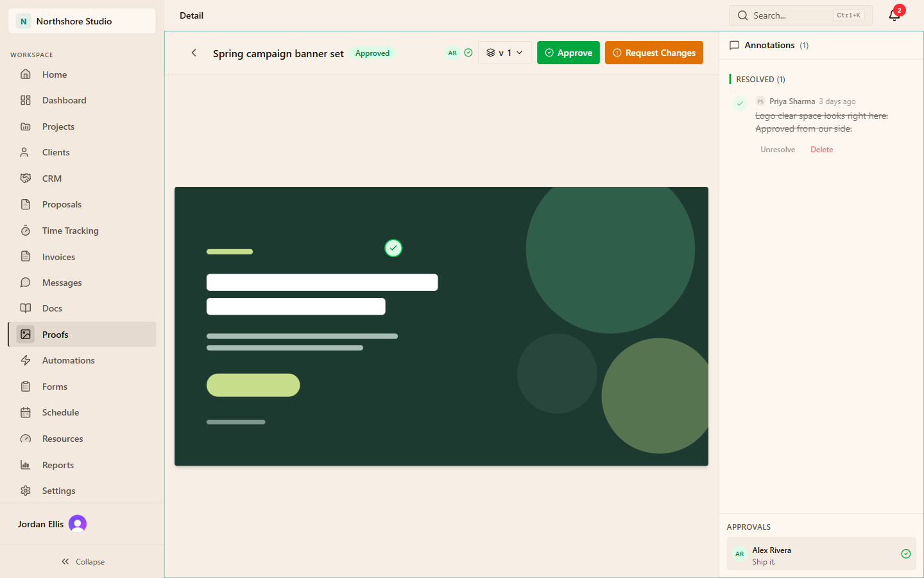The width and height of the screenshot is (924, 578).
Task: Open the Proposals document icon
Action: pyautogui.click(x=26, y=204)
